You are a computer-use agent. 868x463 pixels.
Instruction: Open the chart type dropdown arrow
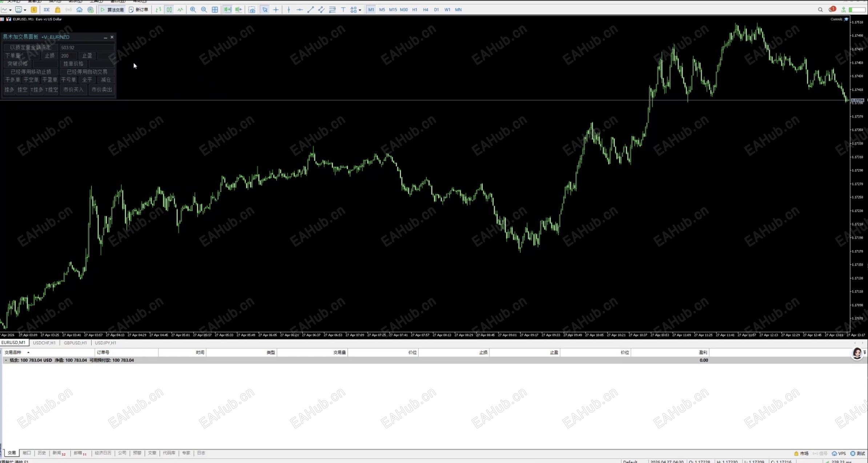coord(10,10)
